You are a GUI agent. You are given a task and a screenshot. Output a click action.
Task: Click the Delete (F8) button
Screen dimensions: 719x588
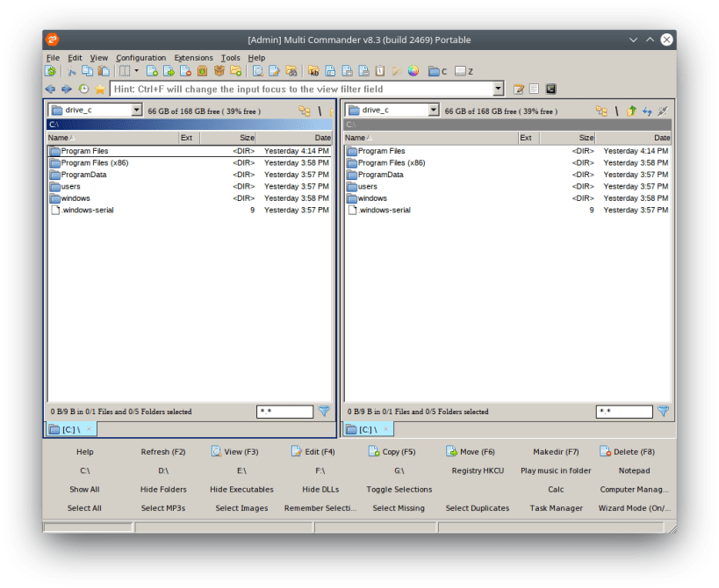628,452
